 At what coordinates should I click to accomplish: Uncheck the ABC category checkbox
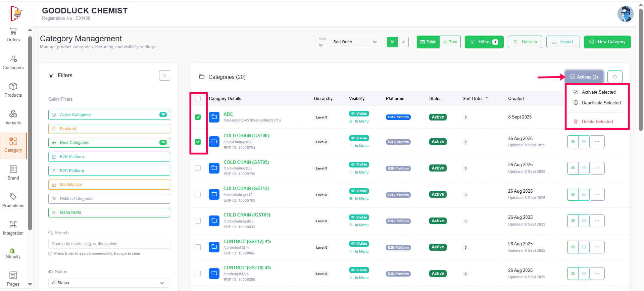coord(198,117)
